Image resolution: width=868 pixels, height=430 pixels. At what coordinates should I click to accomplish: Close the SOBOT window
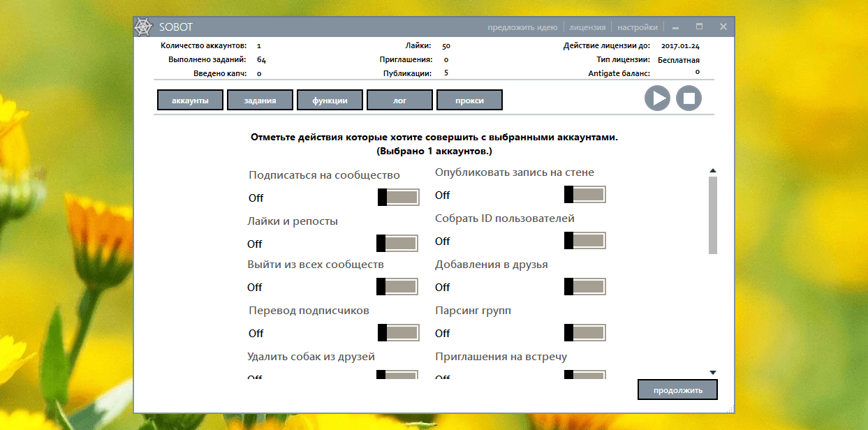pyautogui.click(x=723, y=27)
